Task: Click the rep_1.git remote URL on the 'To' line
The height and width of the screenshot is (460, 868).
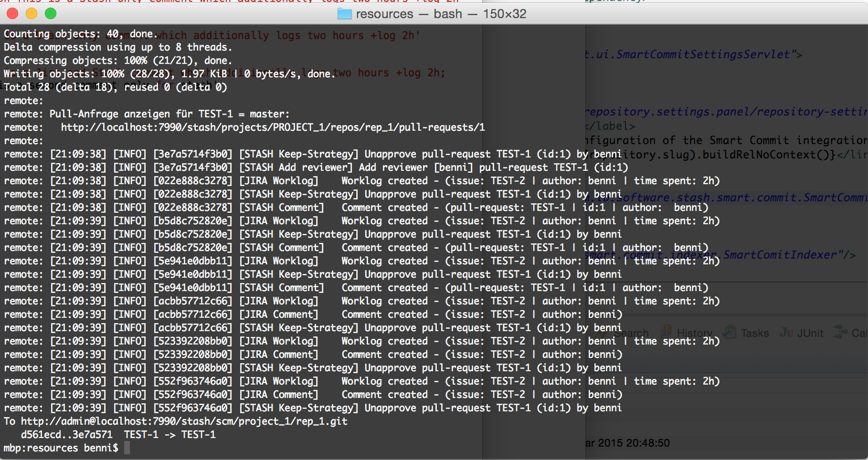Action: [x=184, y=421]
